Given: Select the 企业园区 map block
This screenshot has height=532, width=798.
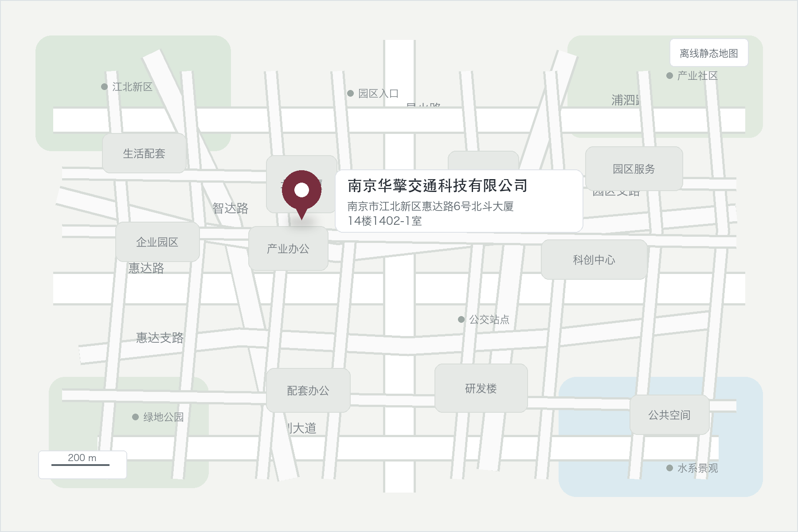Looking at the screenshot, I should [x=157, y=242].
